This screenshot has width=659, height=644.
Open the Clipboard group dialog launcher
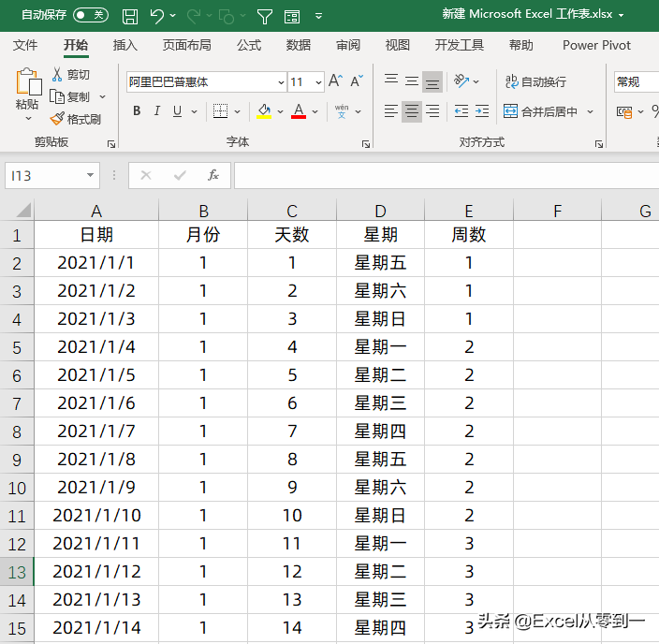point(111,144)
